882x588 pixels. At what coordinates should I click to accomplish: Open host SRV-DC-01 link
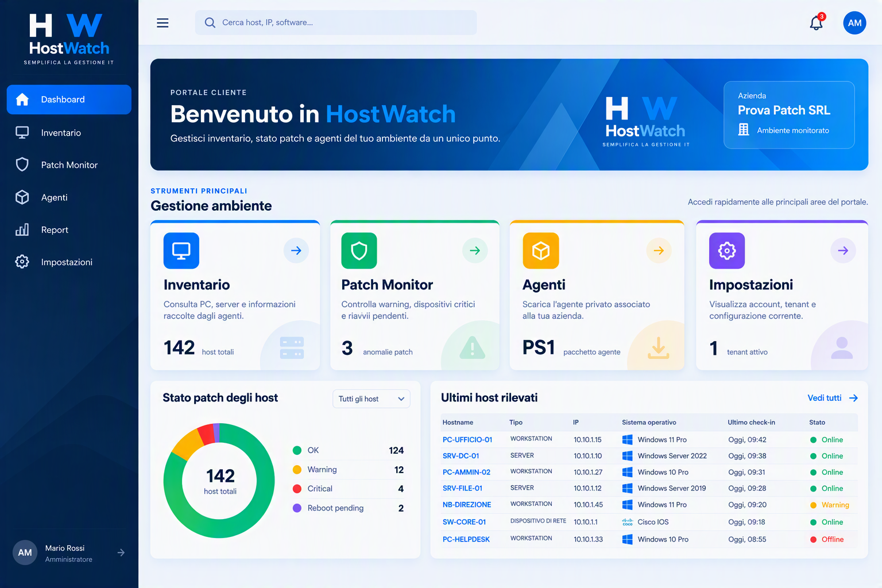[x=461, y=456]
